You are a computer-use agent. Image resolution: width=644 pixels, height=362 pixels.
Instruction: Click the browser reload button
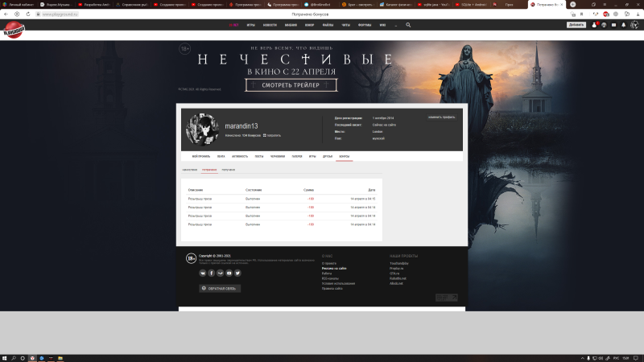click(x=28, y=14)
